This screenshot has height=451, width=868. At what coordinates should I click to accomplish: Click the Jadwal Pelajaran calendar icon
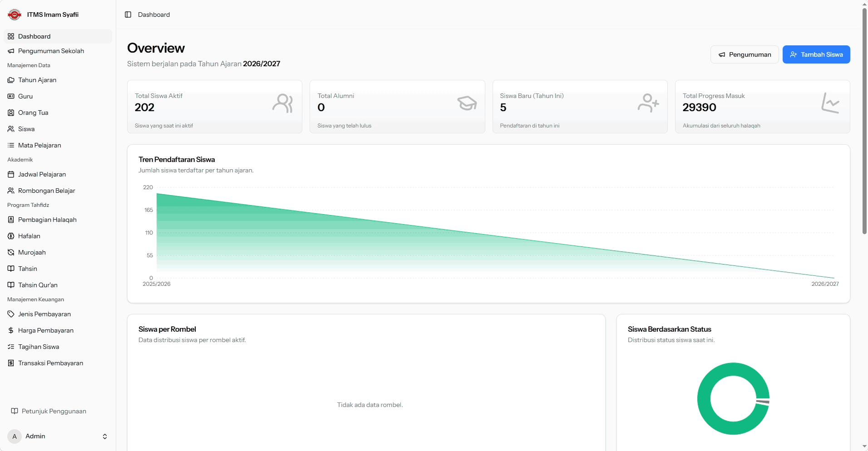(x=11, y=174)
